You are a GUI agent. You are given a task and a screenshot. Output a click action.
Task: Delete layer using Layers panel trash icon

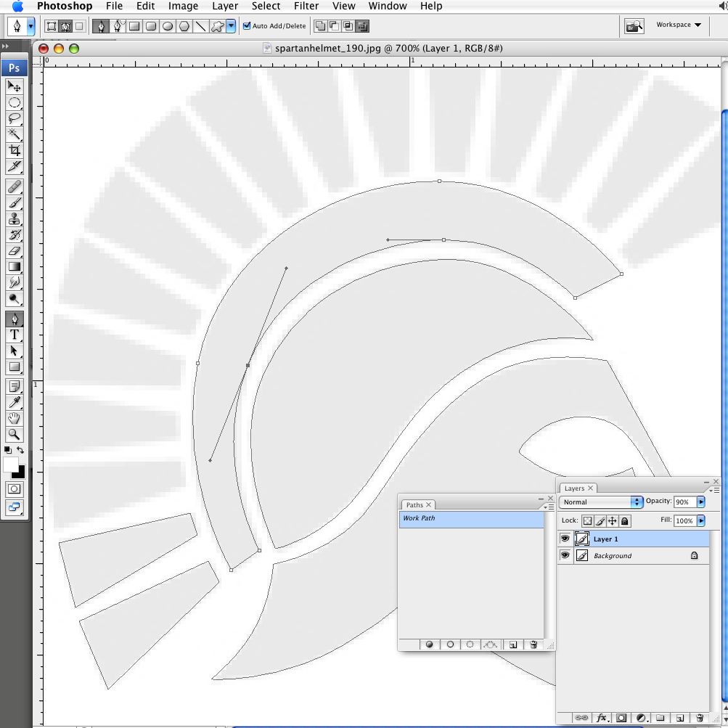point(699,718)
